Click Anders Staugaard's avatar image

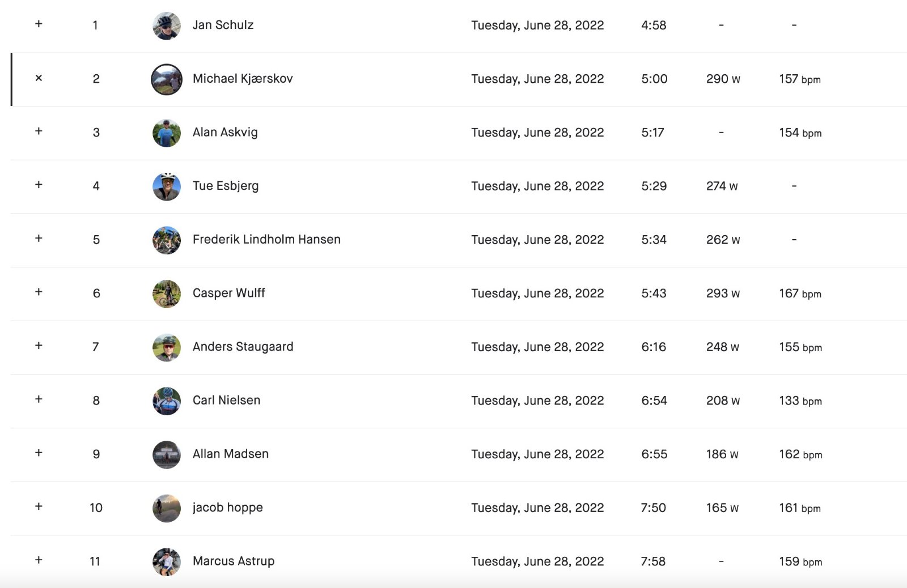point(167,347)
